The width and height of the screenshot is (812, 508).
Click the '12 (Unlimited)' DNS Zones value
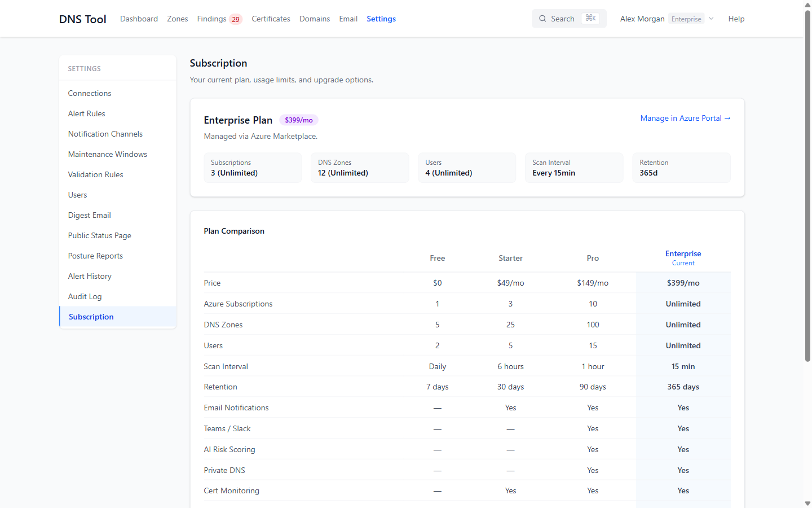343,173
